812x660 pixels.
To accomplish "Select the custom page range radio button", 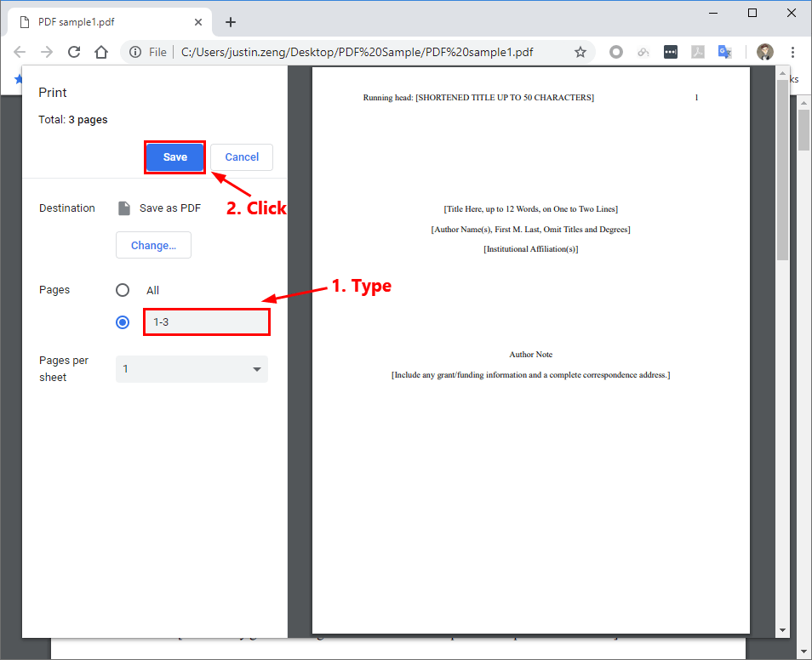I will pos(123,322).
